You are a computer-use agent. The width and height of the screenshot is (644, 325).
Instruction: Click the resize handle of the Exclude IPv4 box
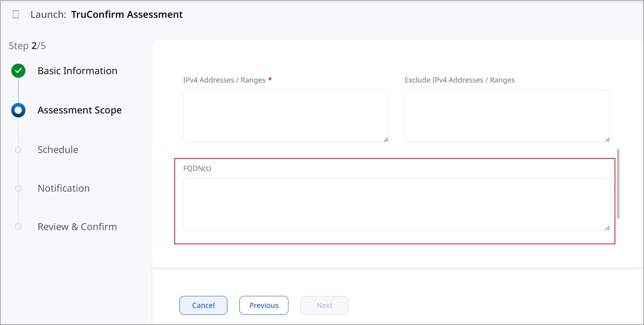[607, 140]
